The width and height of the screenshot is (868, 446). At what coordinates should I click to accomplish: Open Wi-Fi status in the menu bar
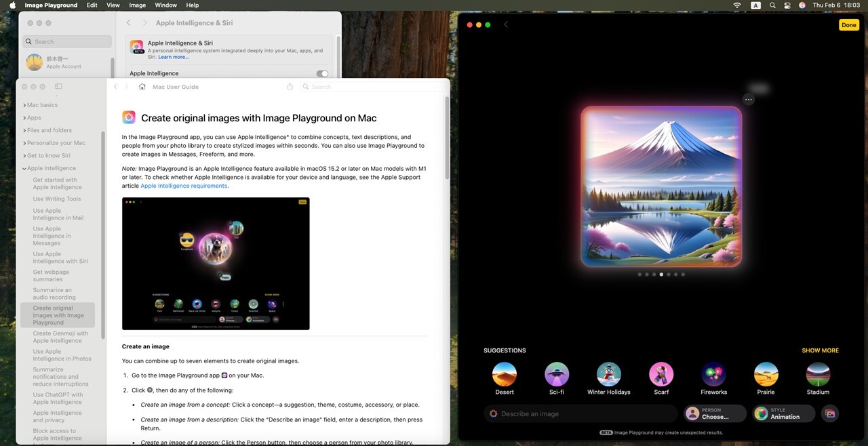click(x=737, y=5)
